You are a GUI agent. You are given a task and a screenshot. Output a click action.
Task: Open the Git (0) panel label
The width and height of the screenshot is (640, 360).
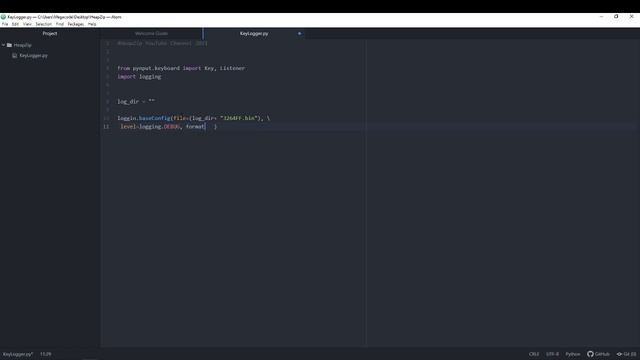click(630, 354)
